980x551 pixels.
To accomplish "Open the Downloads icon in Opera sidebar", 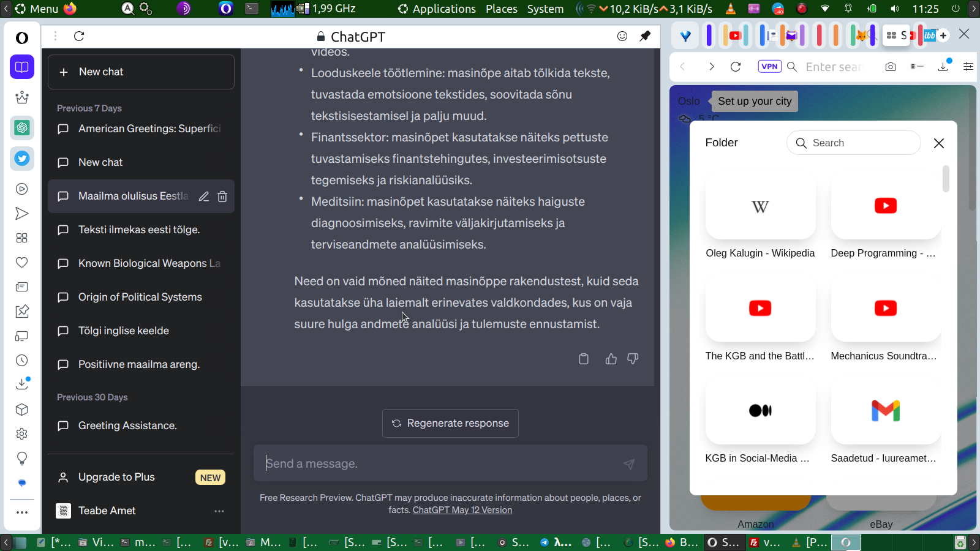I will tap(22, 384).
